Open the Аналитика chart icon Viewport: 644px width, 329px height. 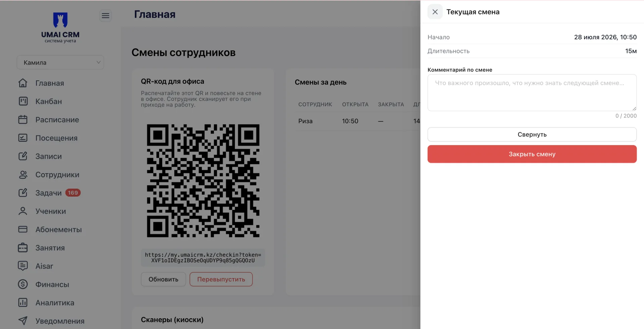[x=23, y=303]
